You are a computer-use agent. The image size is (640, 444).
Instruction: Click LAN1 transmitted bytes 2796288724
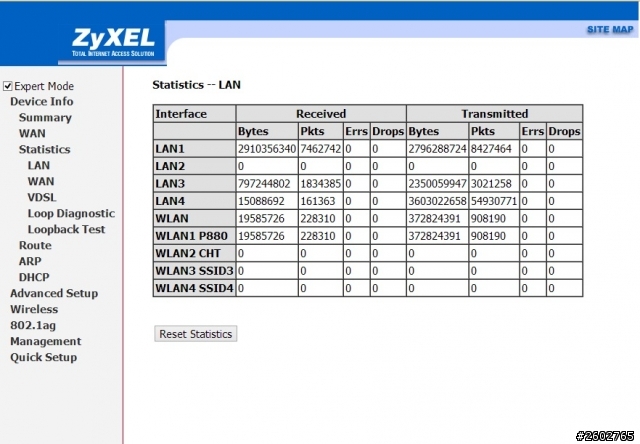coord(437,149)
